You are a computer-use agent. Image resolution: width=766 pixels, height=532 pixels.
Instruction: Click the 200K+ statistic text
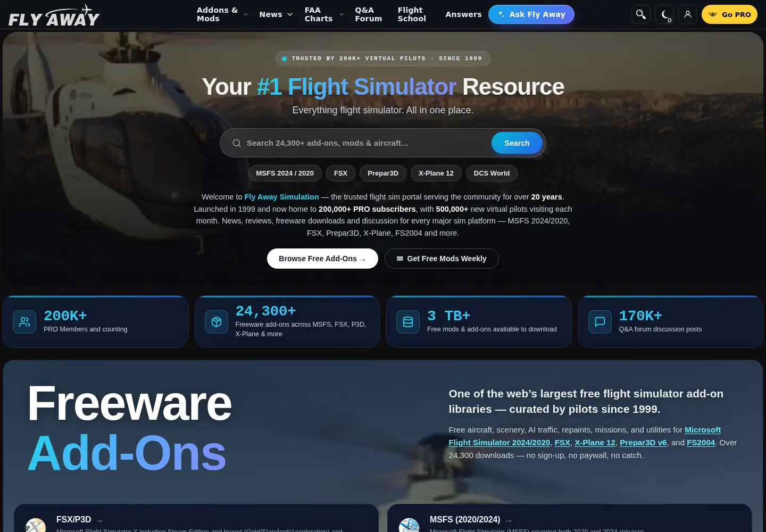(65, 316)
